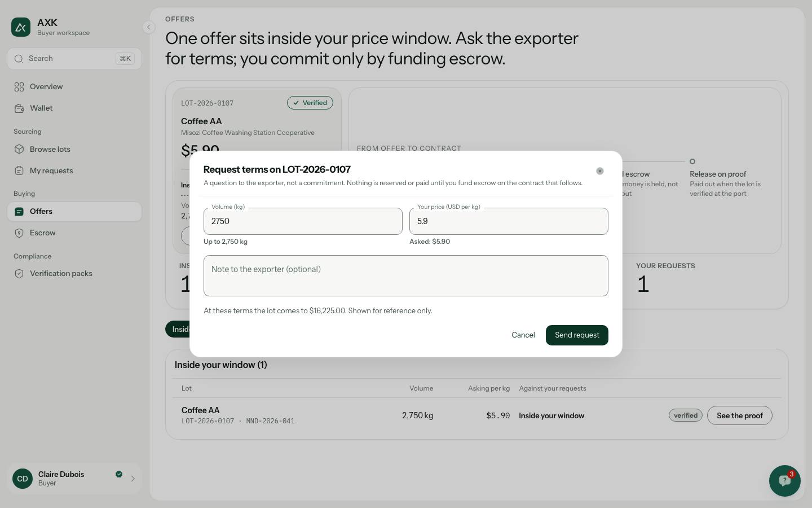Open the chat support bubble icon

784,481
